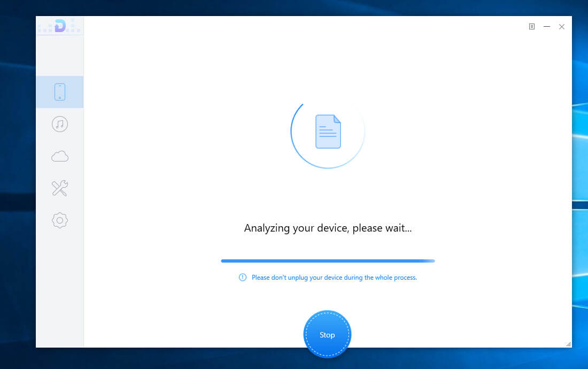Select the phone device recovery icon
Viewport: 588px width, 369px height.
60,92
